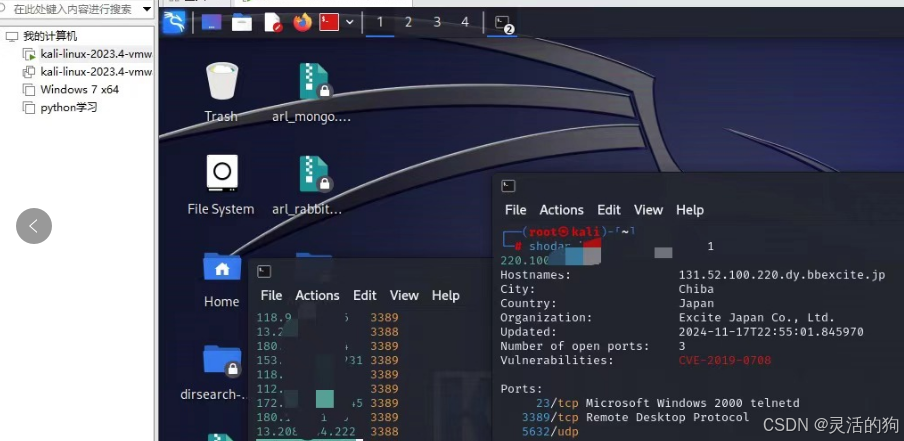Open File menu in port-list terminal
The height and width of the screenshot is (441, 904).
click(271, 295)
